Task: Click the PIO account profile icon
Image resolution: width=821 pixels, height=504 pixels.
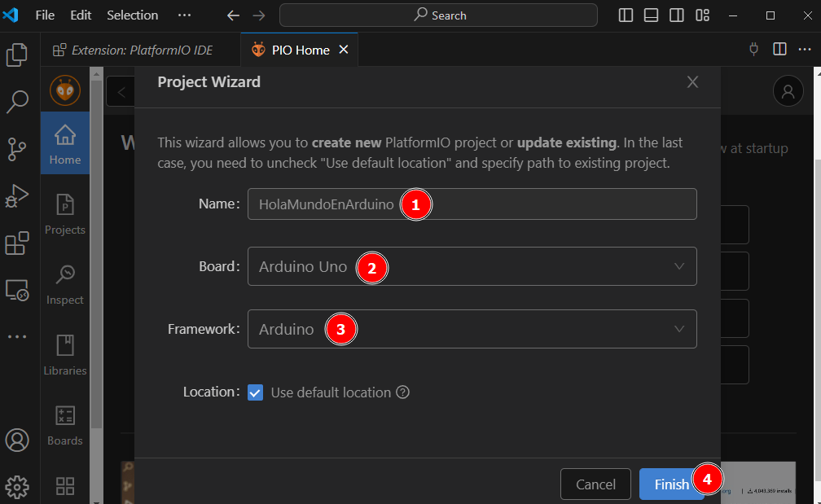Action: (788, 91)
